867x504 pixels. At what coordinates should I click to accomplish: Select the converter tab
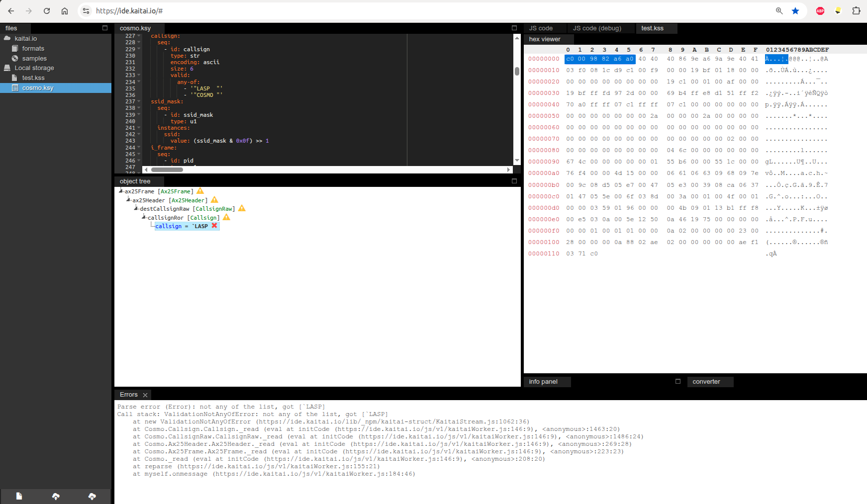pyautogui.click(x=706, y=382)
